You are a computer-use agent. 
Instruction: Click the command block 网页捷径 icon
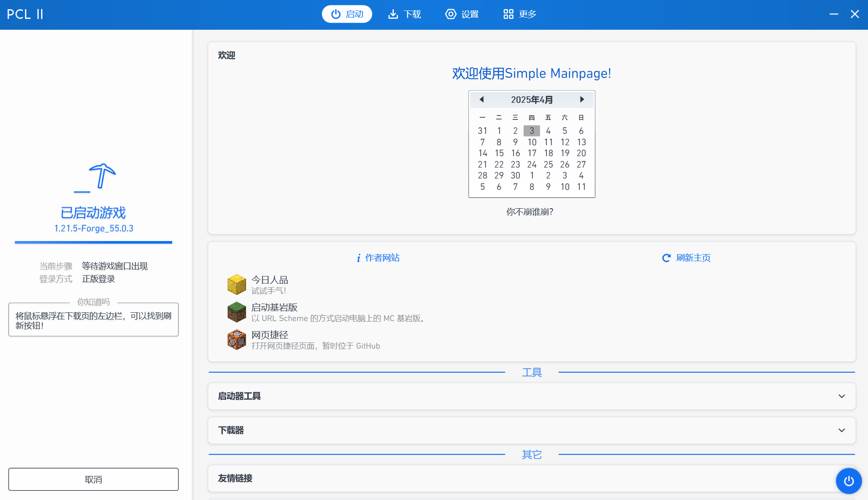(x=236, y=339)
